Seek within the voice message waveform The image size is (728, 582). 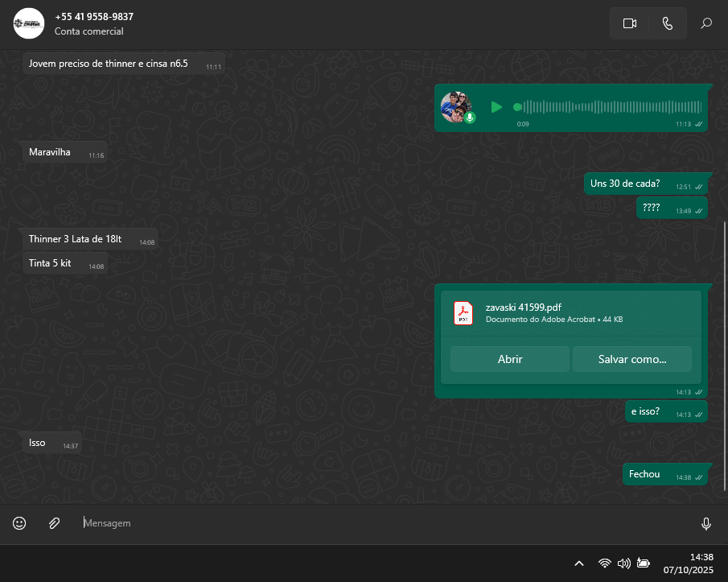[x=611, y=107]
